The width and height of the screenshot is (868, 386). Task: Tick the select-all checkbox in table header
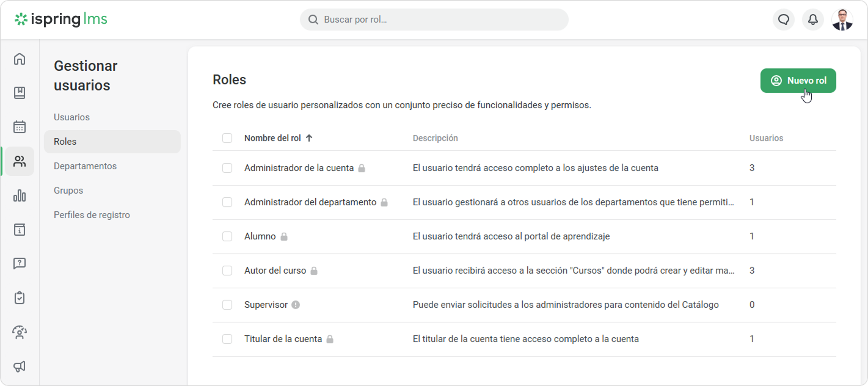[x=227, y=138]
